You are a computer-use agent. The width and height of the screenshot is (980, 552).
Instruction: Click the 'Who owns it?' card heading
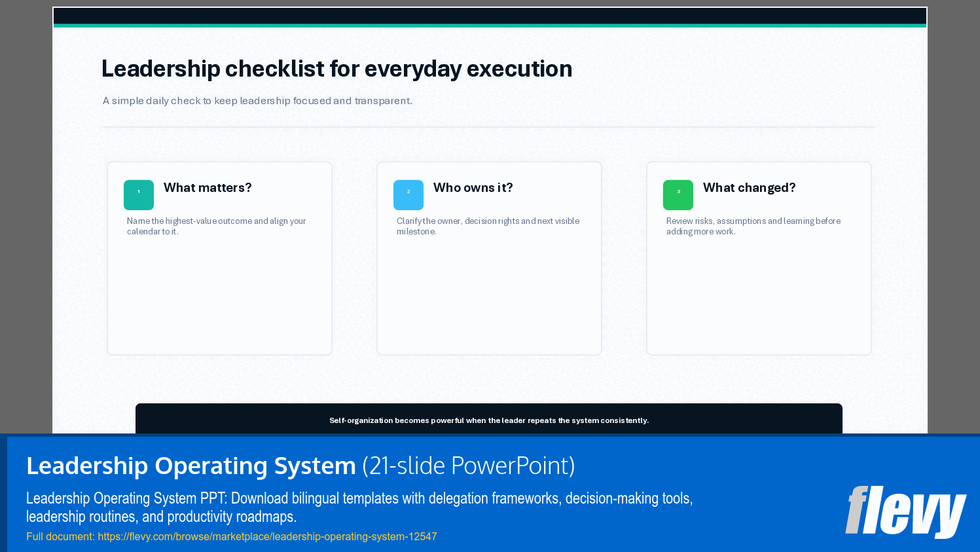point(473,188)
